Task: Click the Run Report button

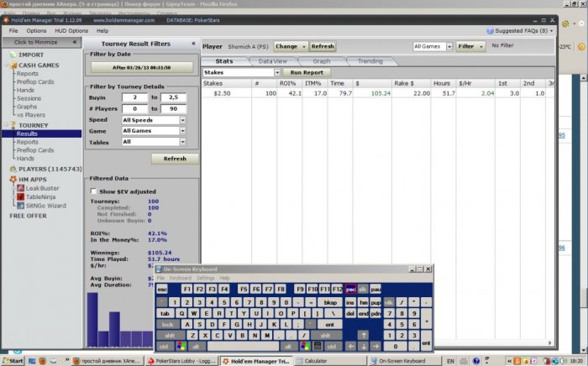Action: pos(307,72)
